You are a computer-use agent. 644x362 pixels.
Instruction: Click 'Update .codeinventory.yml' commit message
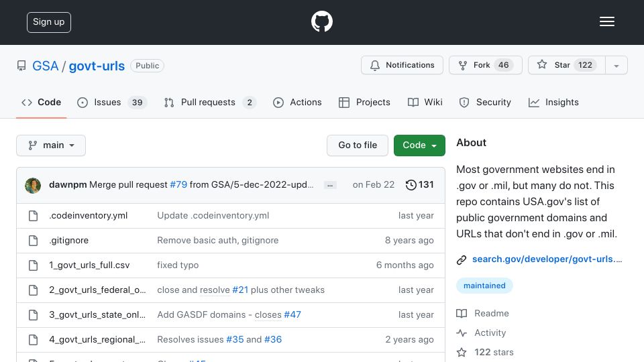tap(213, 215)
